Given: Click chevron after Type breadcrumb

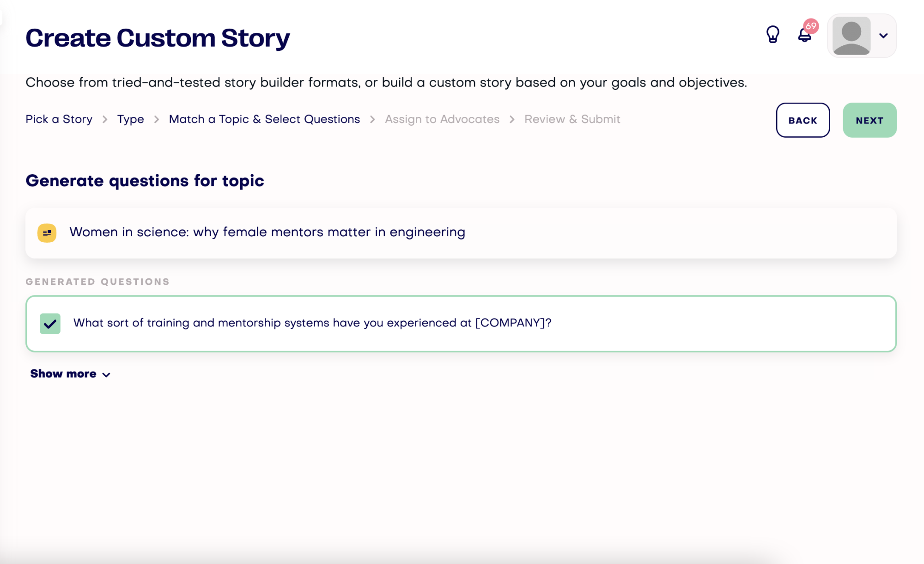Looking at the screenshot, I should (x=157, y=120).
